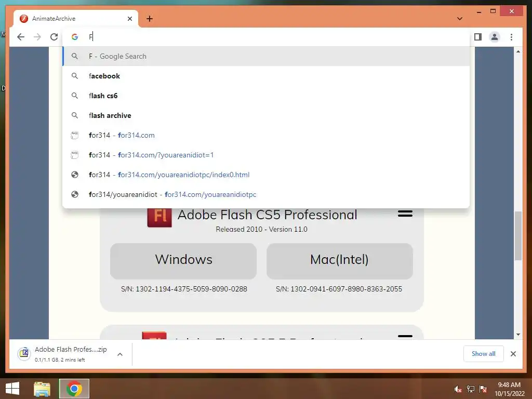The width and height of the screenshot is (532, 399).
Task: Select for314.com/?youareanidiot=1 suggestion
Action: tap(267, 155)
